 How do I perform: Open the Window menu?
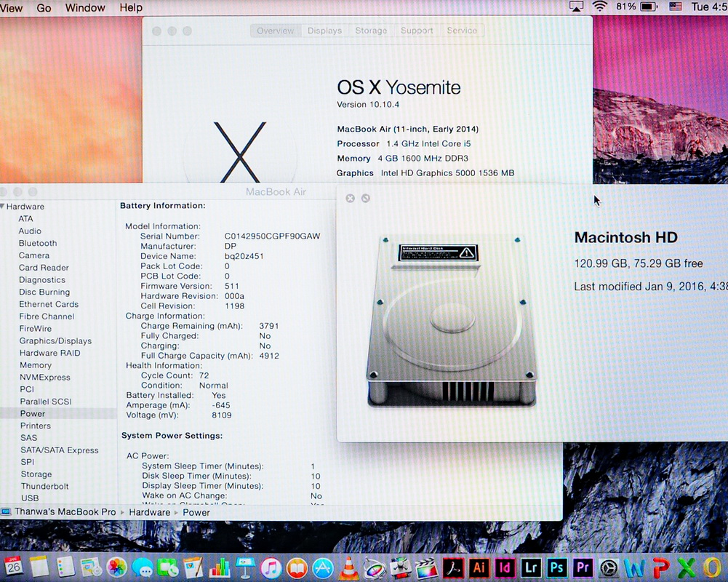[x=85, y=8]
